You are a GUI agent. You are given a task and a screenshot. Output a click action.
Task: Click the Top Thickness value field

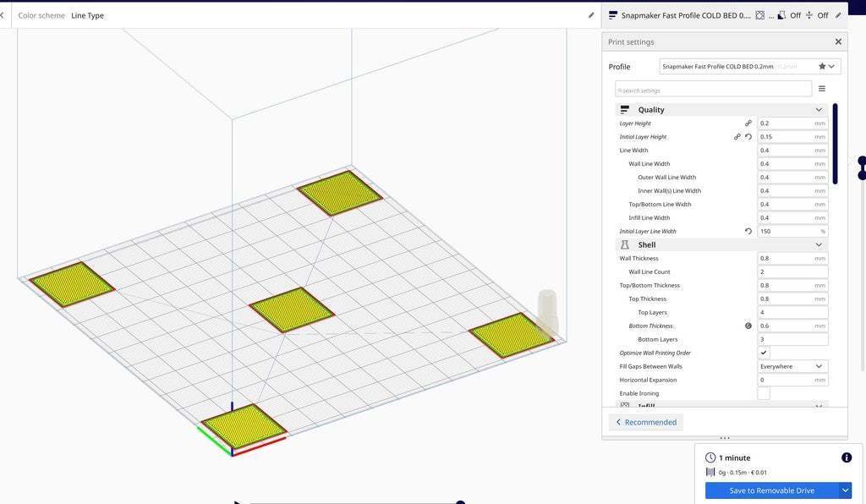(x=792, y=299)
